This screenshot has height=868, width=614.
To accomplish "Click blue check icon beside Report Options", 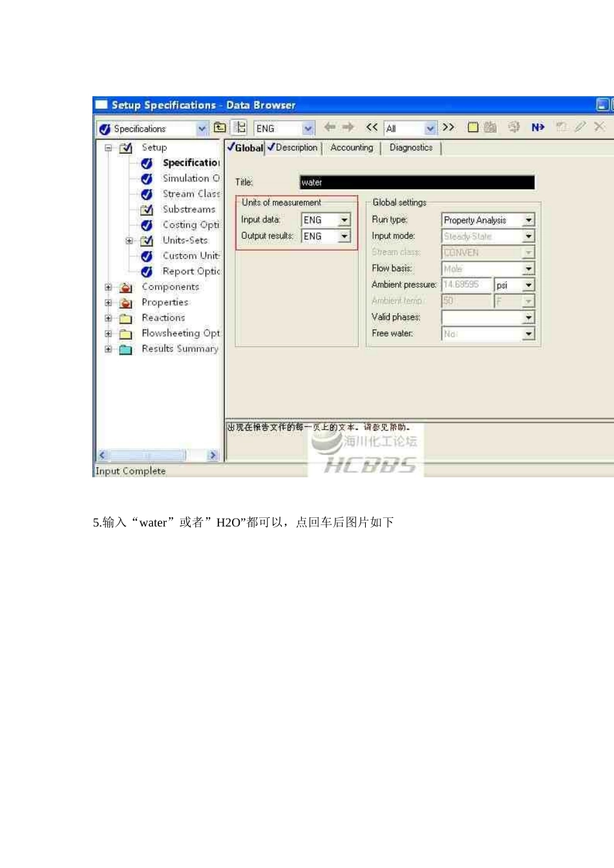I will coord(147,272).
